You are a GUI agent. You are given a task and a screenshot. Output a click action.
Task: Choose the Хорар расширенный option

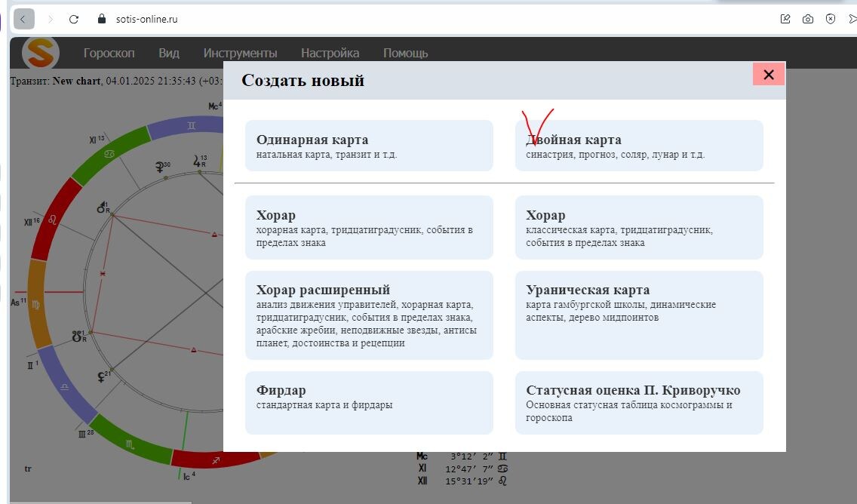tap(369, 315)
